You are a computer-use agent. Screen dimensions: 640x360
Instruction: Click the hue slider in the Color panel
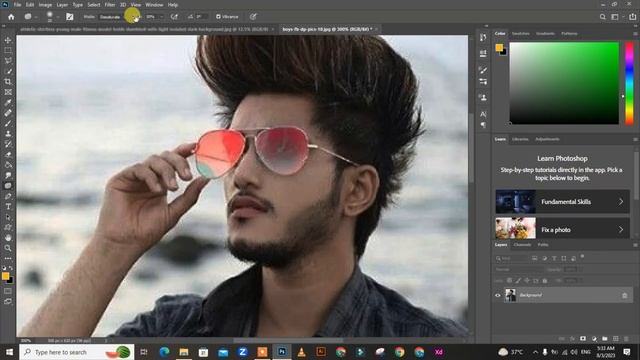[629, 83]
